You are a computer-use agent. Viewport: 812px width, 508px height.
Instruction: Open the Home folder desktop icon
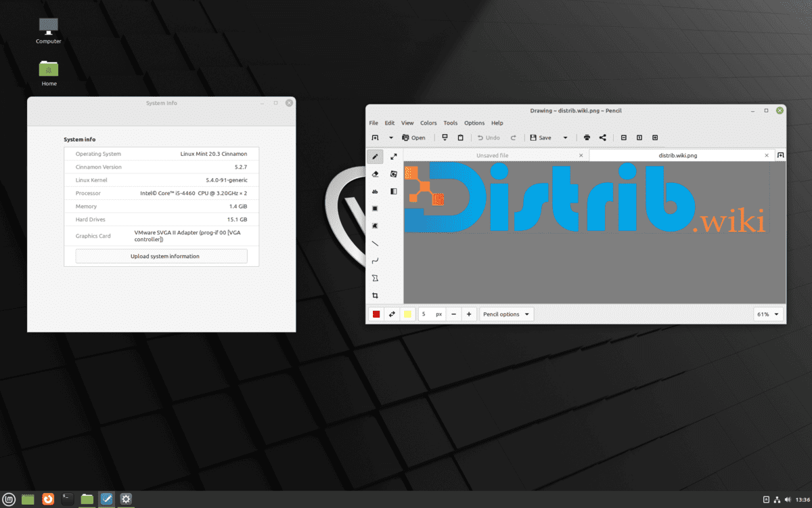tap(49, 74)
